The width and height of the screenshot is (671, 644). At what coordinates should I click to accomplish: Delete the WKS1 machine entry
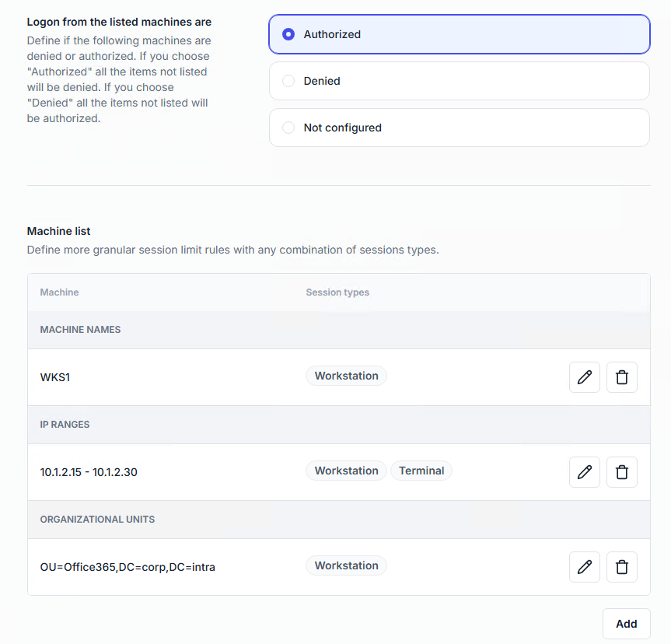621,377
